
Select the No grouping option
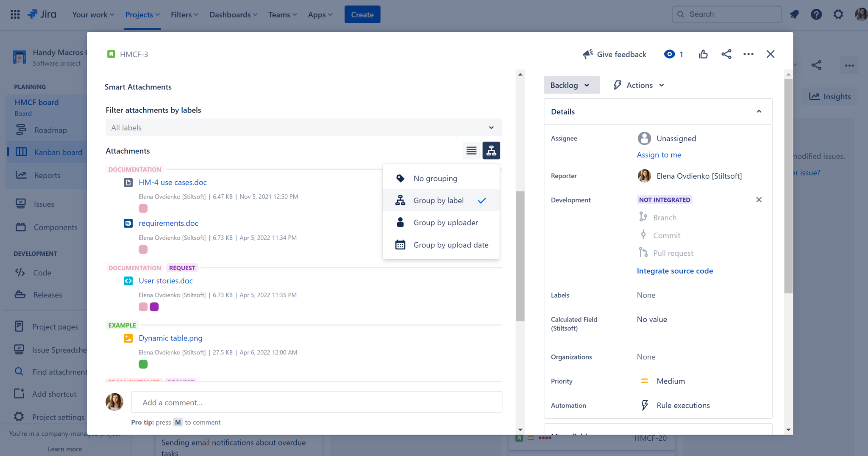[x=435, y=178]
